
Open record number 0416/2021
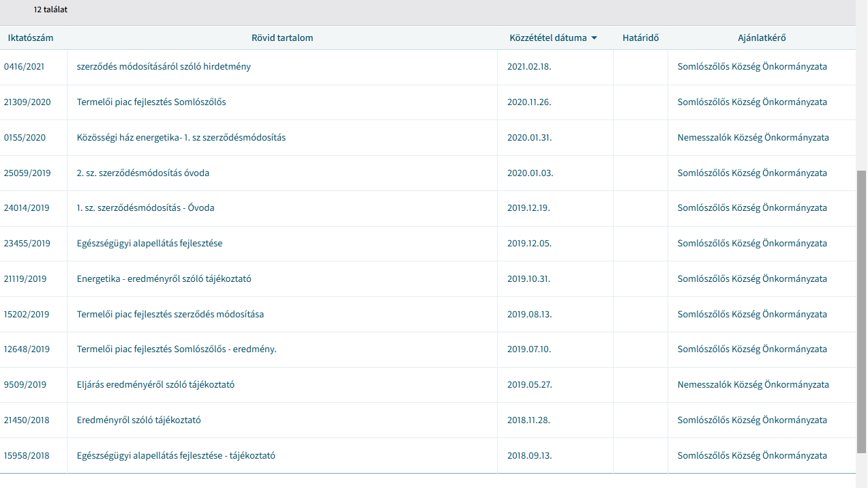pyautogui.click(x=24, y=67)
